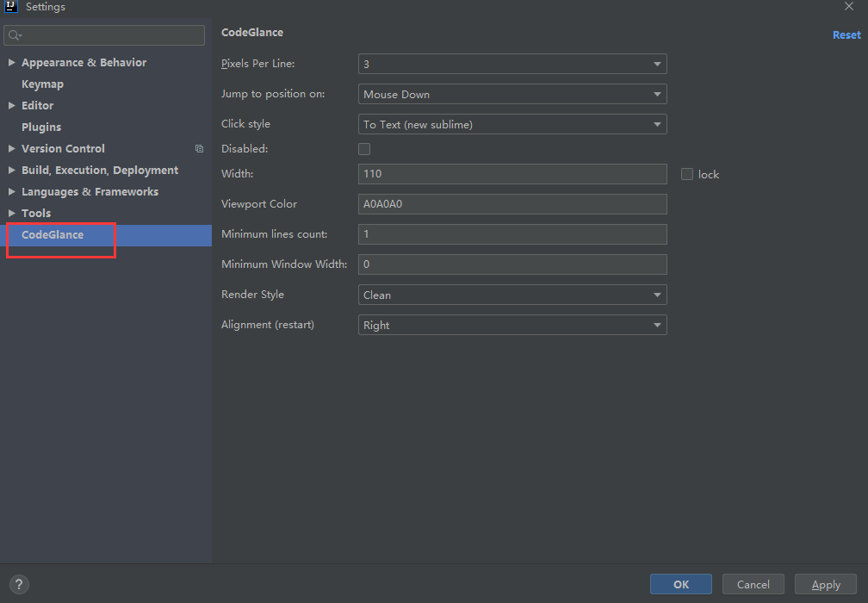Expand the Editor tree node
868x603 pixels.
click(11, 105)
